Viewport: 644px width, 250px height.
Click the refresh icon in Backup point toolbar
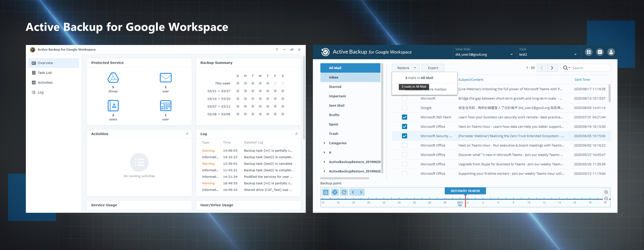[x=344, y=192]
